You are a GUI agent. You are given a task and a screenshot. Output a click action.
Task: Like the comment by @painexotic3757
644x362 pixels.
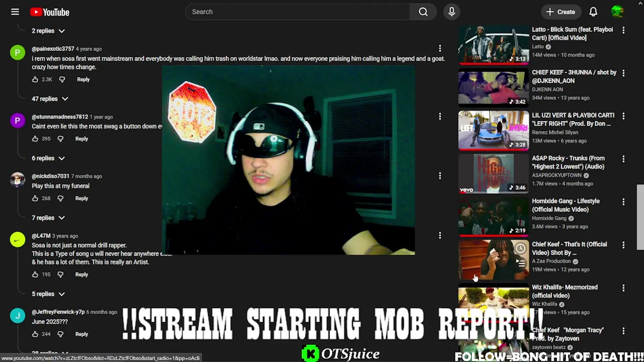(x=35, y=79)
